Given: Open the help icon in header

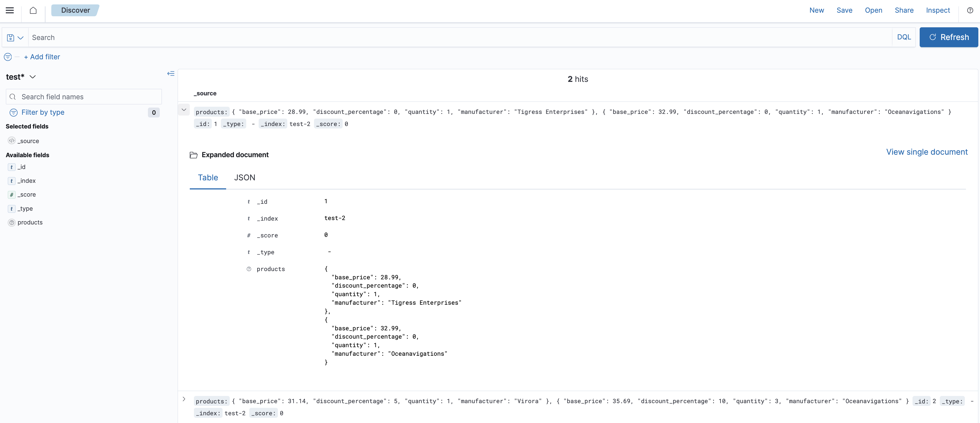Looking at the screenshot, I should click(970, 10).
